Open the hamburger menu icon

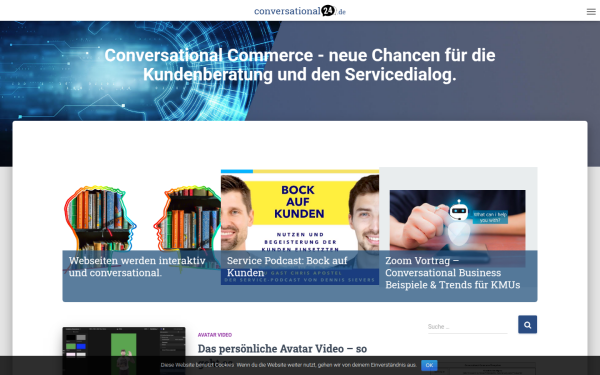click(591, 11)
